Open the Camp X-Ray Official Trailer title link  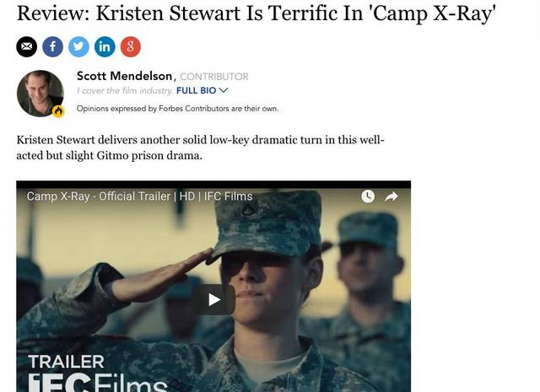[x=139, y=196]
